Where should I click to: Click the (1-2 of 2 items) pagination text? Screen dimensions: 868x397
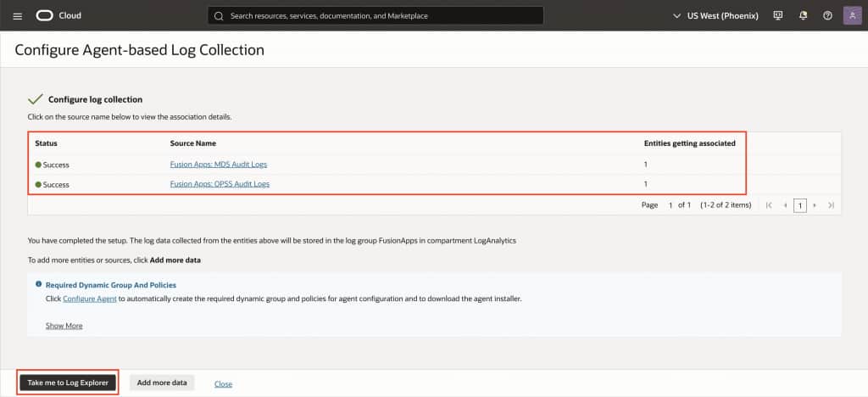(x=726, y=205)
